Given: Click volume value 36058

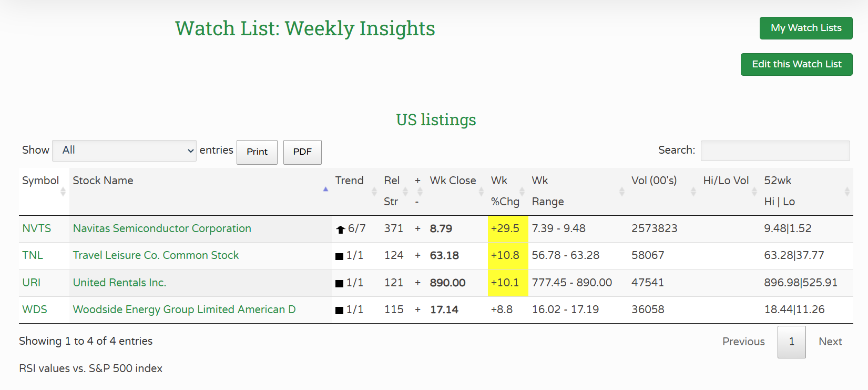Looking at the screenshot, I should click(x=648, y=309).
